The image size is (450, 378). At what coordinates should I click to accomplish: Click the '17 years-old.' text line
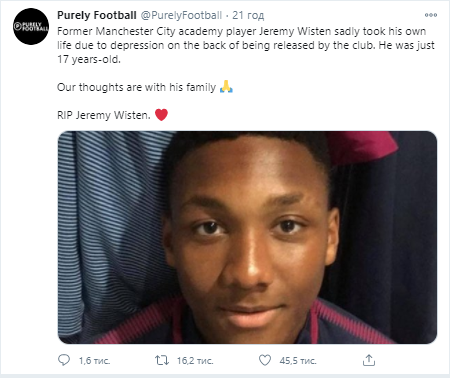click(x=89, y=60)
